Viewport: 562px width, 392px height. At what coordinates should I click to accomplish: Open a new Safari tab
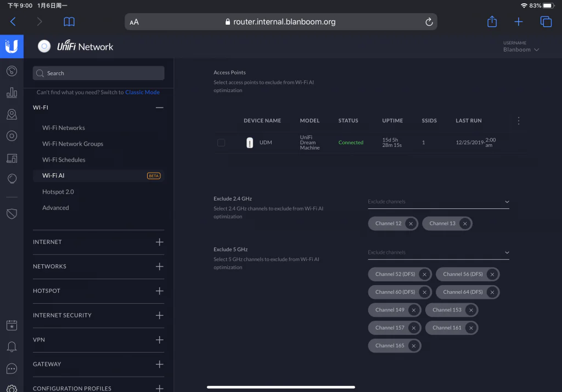[x=518, y=22]
